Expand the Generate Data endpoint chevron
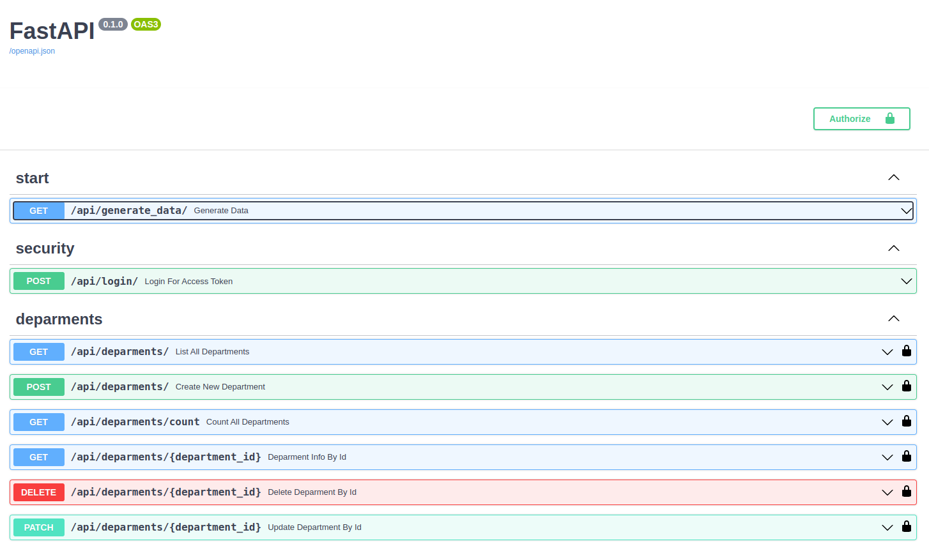 click(x=906, y=211)
